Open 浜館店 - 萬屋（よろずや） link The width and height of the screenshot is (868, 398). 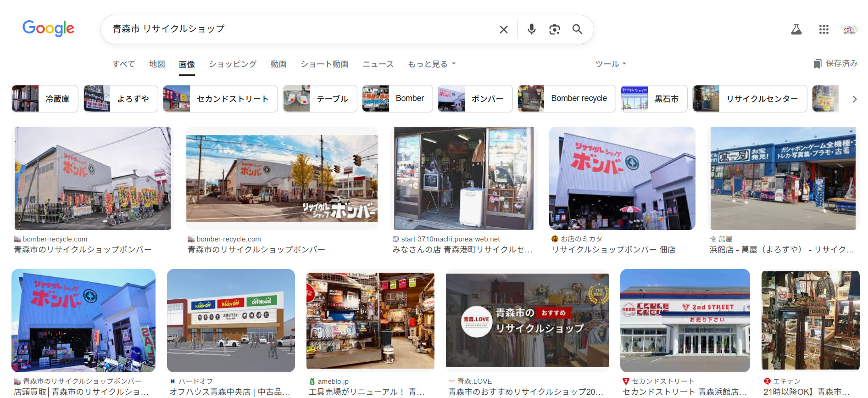pos(782,250)
